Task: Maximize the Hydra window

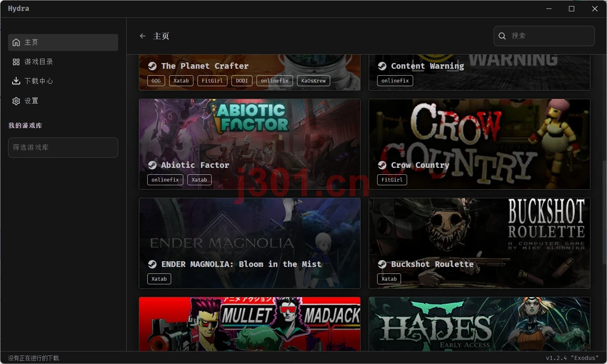Action: [x=572, y=9]
